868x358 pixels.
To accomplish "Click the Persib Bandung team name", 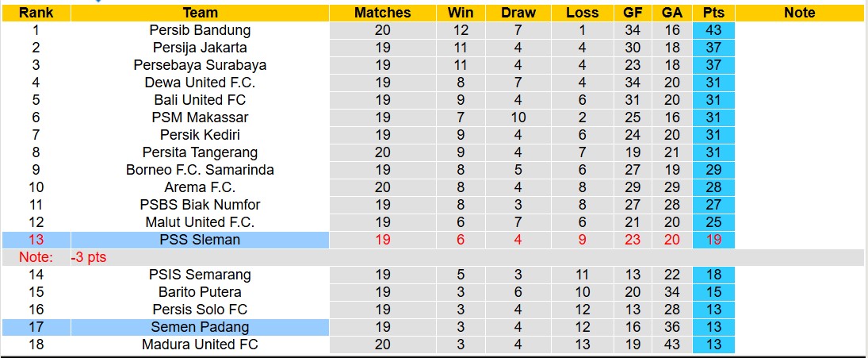I will (x=200, y=30).
